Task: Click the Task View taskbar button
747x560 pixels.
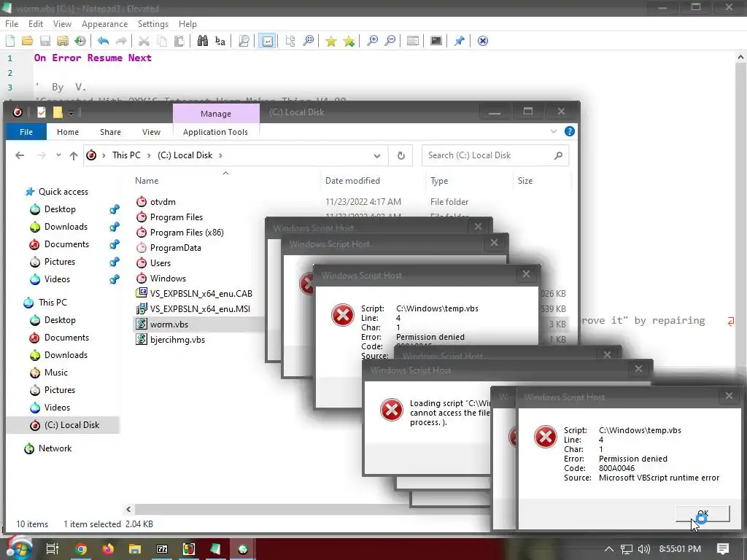Action: pyautogui.click(x=53, y=549)
